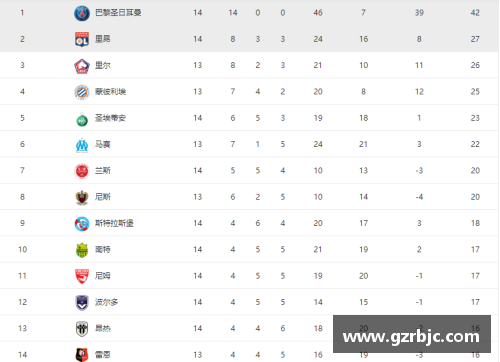
Task: Click the Lyon OL club logo
Action: (82, 39)
